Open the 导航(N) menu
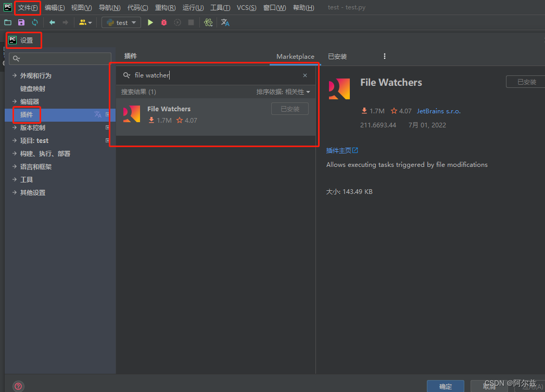 pyautogui.click(x=109, y=8)
